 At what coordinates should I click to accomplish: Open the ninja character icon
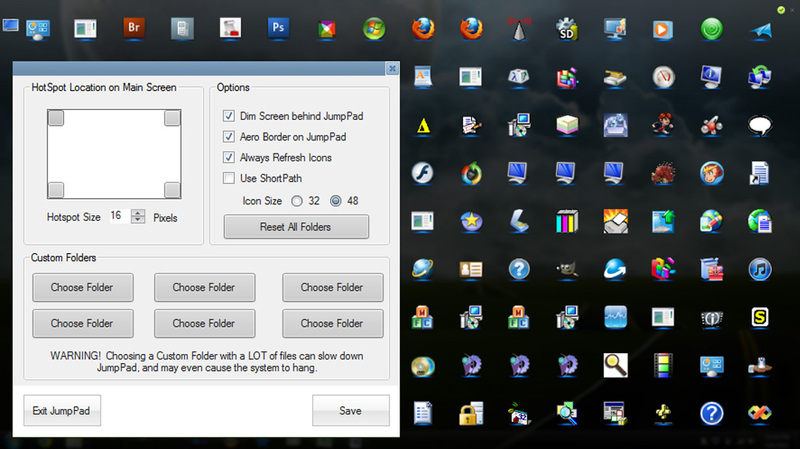tap(663, 125)
